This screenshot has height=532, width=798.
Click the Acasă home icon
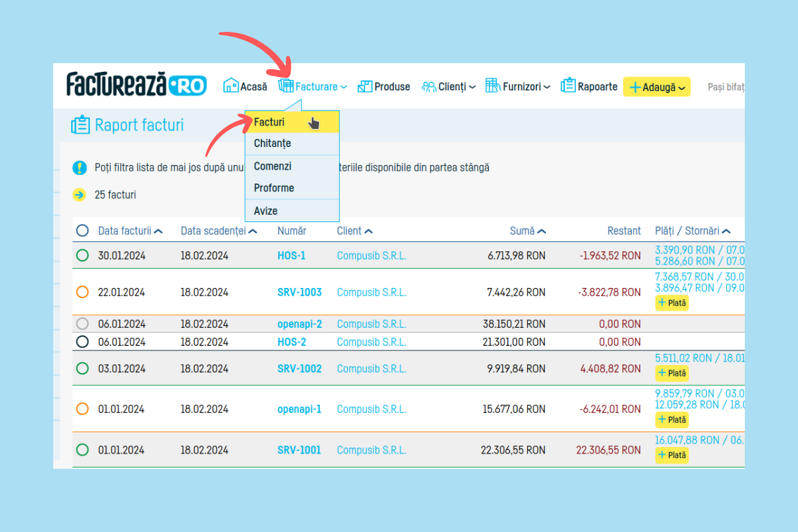coord(231,86)
